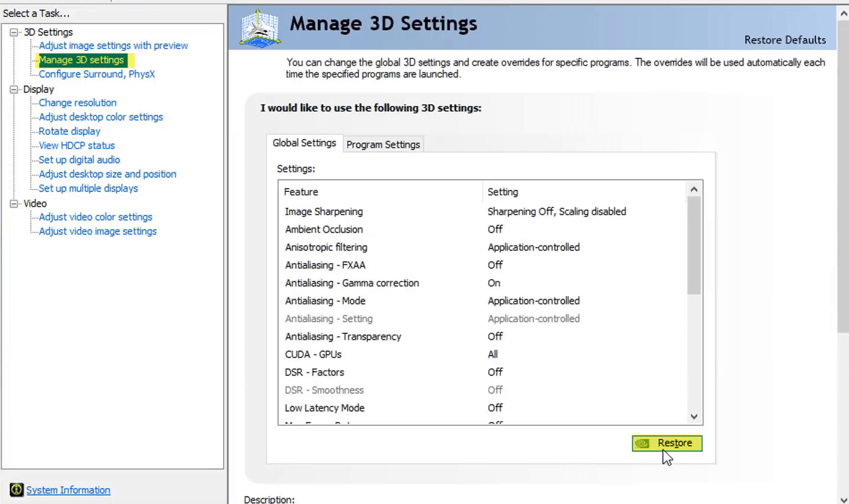This screenshot has height=504, width=849.
Task: Open Configure Surround, PhysX
Action: pyautogui.click(x=97, y=74)
